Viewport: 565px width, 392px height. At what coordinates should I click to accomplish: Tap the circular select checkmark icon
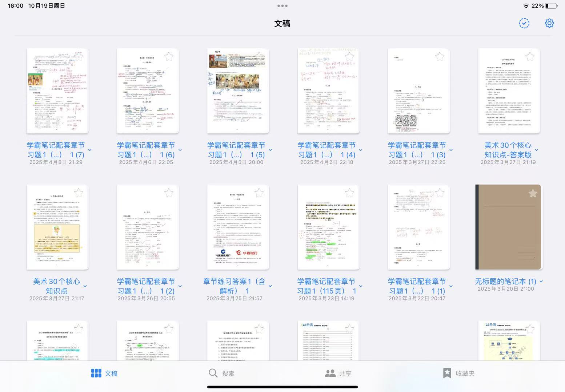pyautogui.click(x=524, y=23)
